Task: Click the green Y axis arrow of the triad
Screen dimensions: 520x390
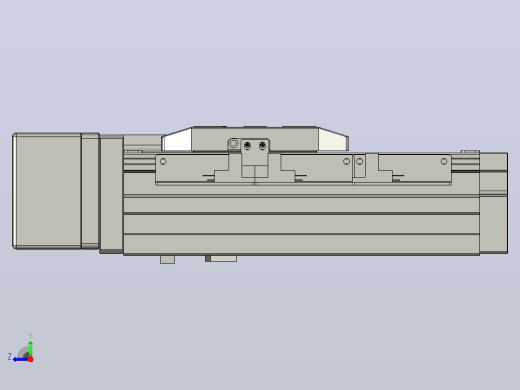Action: point(30,348)
